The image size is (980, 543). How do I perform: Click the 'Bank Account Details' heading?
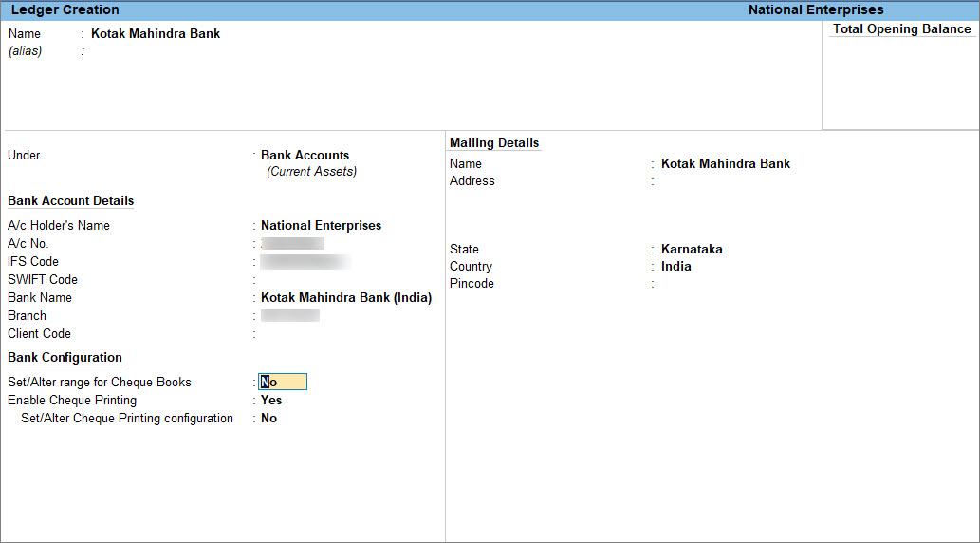(x=70, y=201)
